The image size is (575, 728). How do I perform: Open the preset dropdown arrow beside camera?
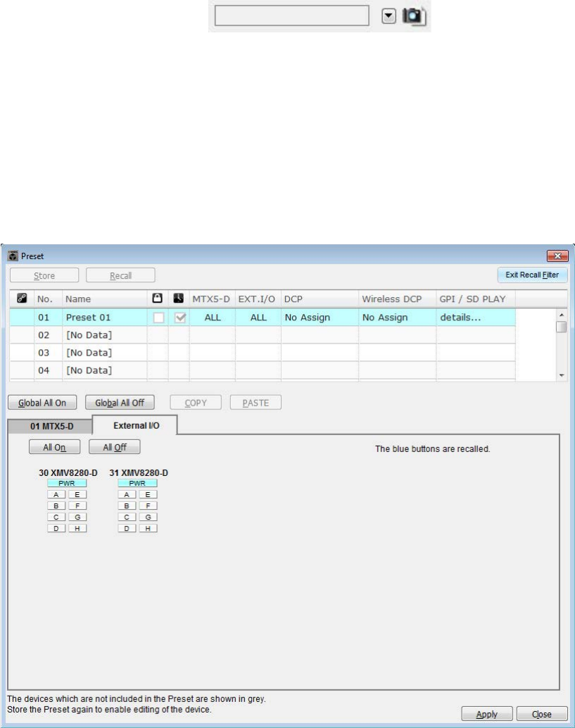click(389, 17)
